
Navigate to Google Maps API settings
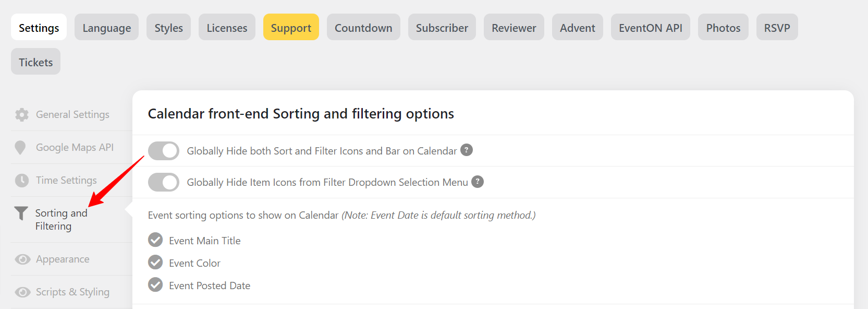coord(75,147)
